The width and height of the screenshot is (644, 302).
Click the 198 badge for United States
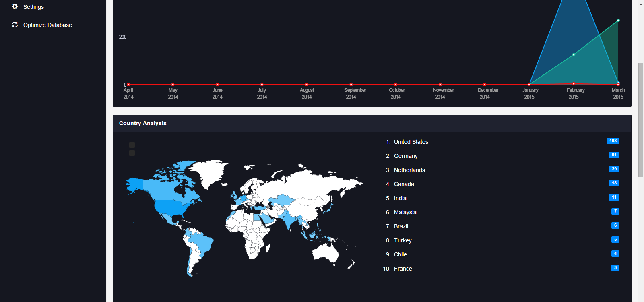[613, 141]
